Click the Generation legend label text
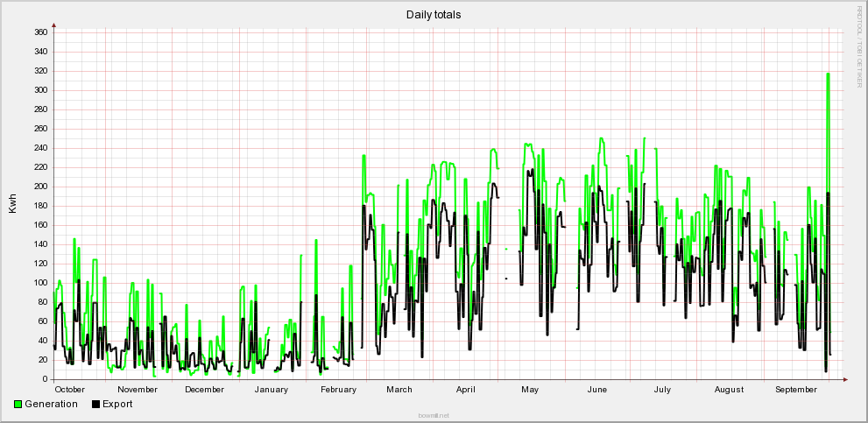The width and height of the screenshot is (868, 423). (x=51, y=404)
